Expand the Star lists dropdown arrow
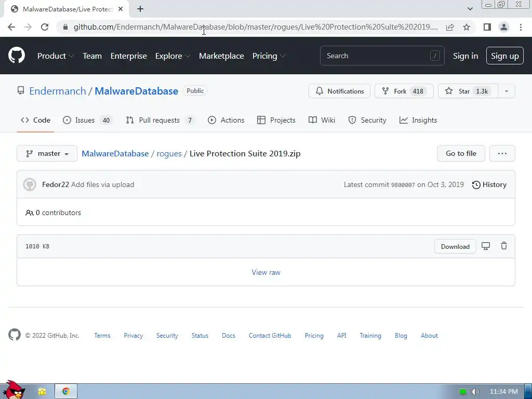Screen dimensions: 532x399 coord(506,91)
